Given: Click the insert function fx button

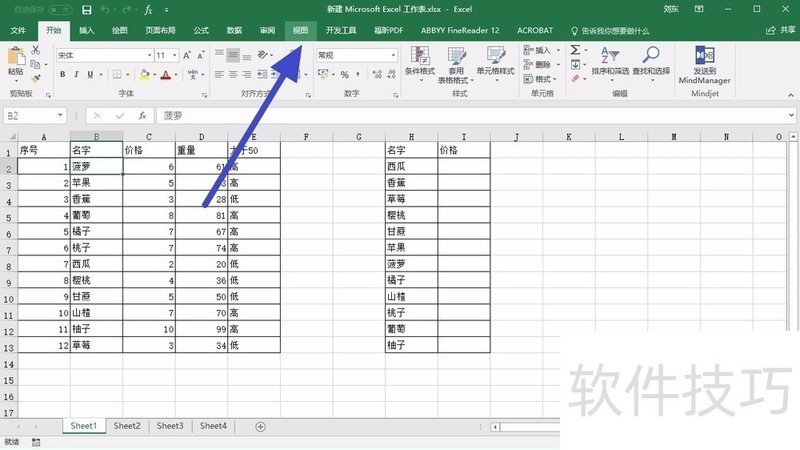Looking at the screenshot, I should point(142,116).
